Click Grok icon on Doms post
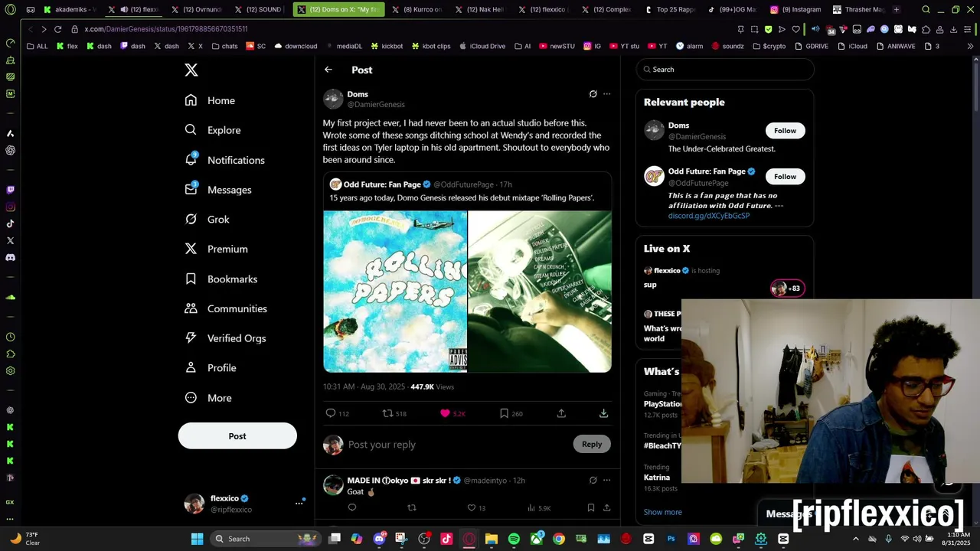This screenshot has width=980, height=551. 593,94
